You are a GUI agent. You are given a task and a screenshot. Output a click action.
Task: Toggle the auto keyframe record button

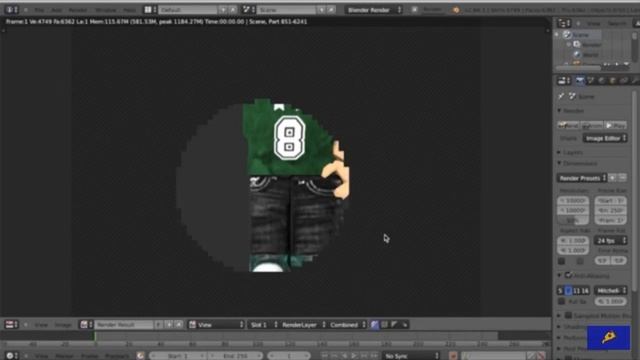453,356
